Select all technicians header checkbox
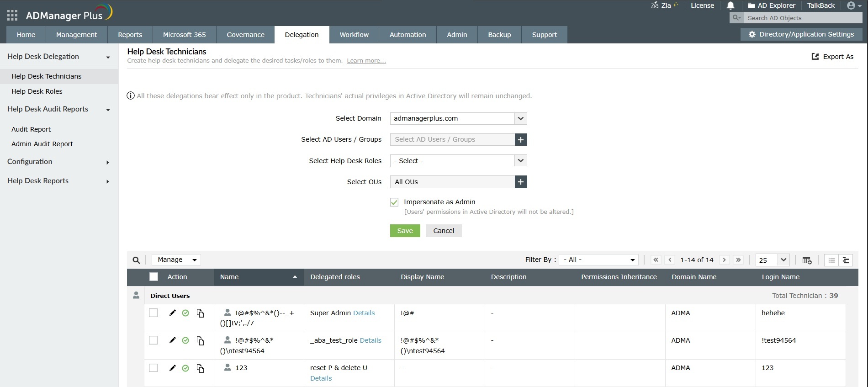 click(x=153, y=276)
